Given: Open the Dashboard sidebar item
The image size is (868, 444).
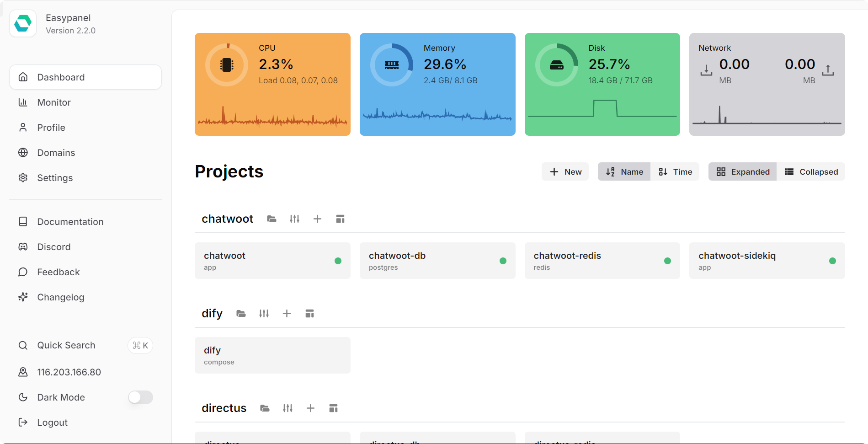Looking at the screenshot, I should point(85,77).
